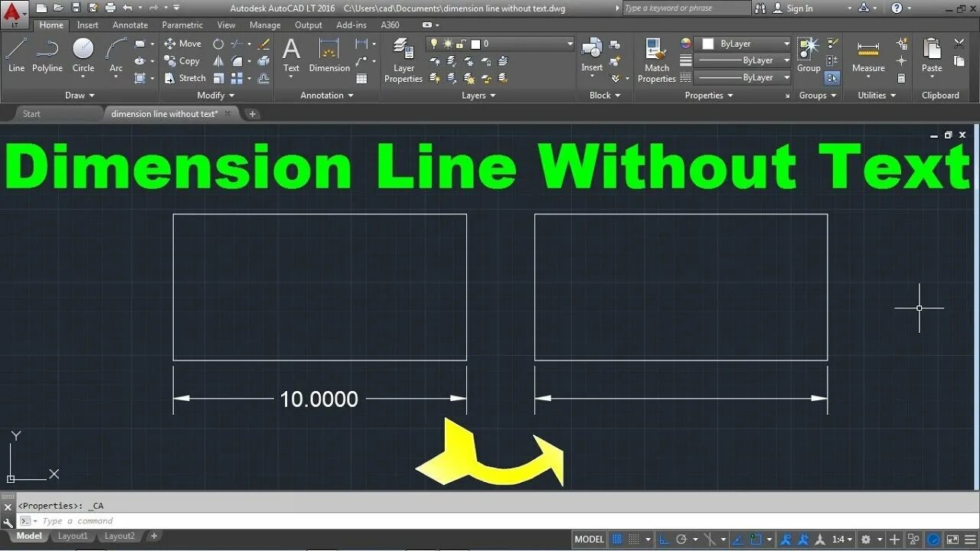Click the Output ribbon tab
Viewport: 980px width, 551px height.
(309, 25)
